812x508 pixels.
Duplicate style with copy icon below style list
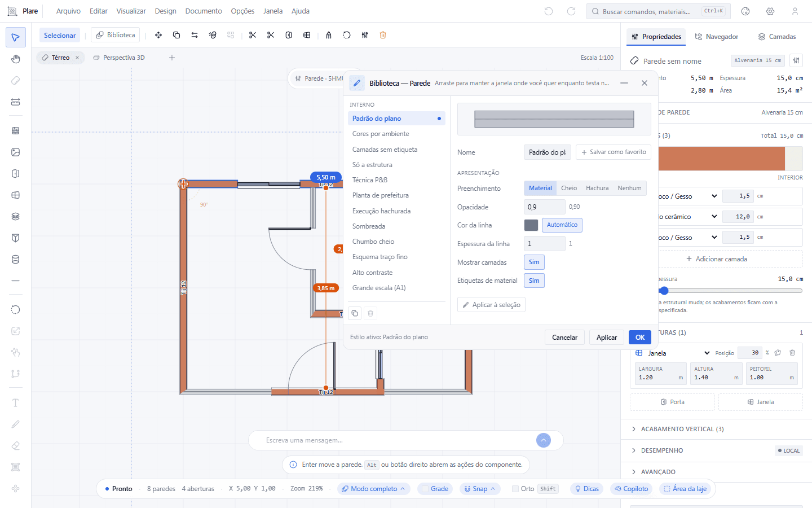coord(355,313)
